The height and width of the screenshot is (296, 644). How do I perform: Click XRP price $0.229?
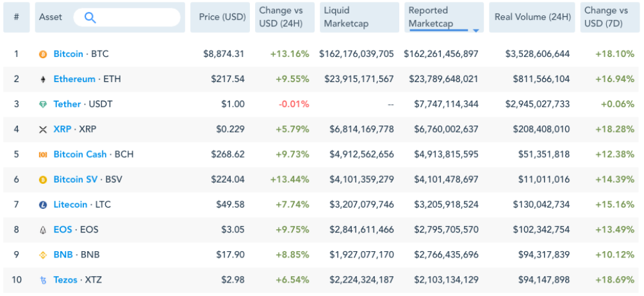231,129
